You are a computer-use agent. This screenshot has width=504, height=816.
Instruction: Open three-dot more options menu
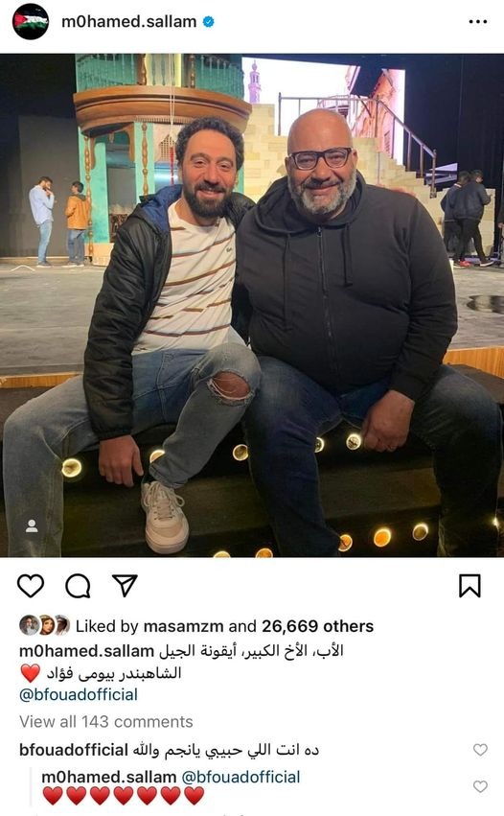pyautogui.click(x=477, y=22)
